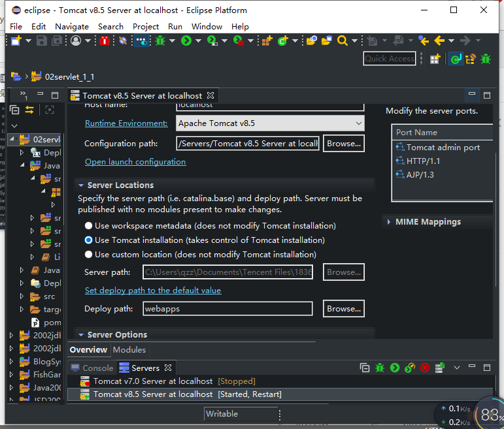The height and width of the screenshot is (429, 504).
Task: Expand the FishGar project node
Action: [x=12, y=374]
